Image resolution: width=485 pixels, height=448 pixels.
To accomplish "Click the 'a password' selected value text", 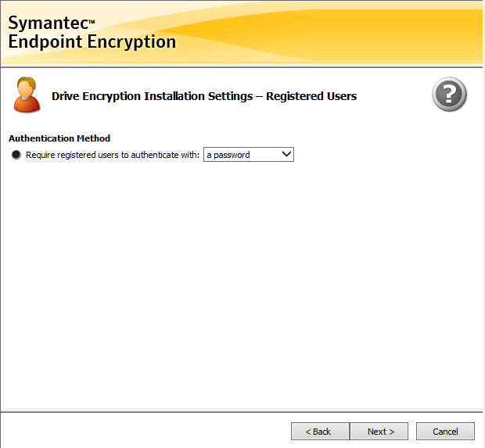I will (228, 155).
